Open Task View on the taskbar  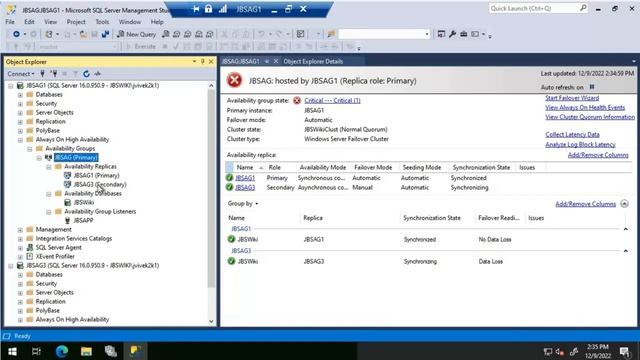point(36,351)
